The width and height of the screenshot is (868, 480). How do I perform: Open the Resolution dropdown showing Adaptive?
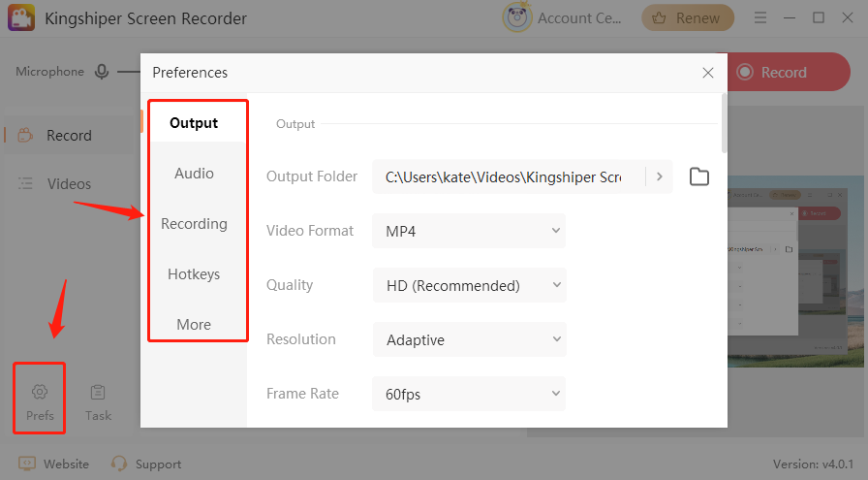[469, 339]
